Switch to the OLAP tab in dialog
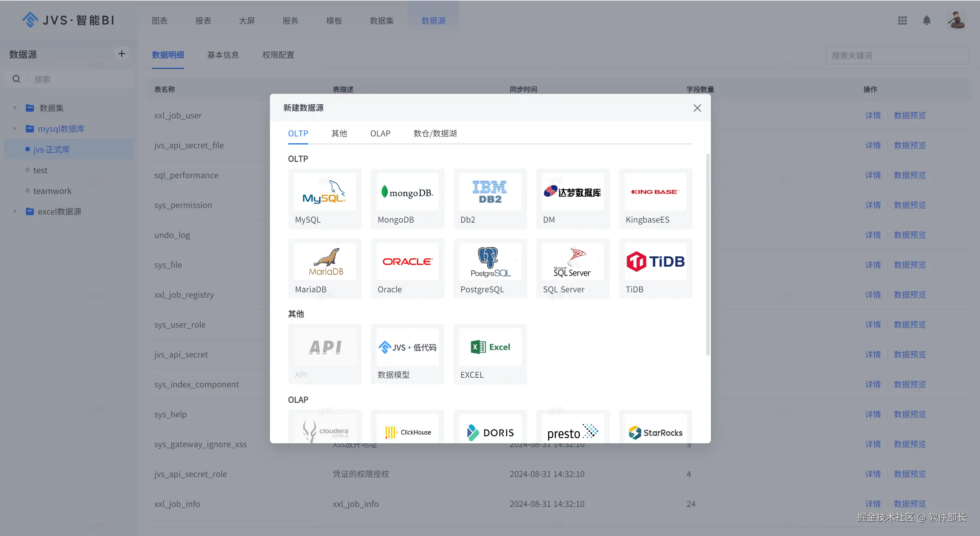This screenshot has width=980, height=536. pyautogui.click(x=380, y=133)
